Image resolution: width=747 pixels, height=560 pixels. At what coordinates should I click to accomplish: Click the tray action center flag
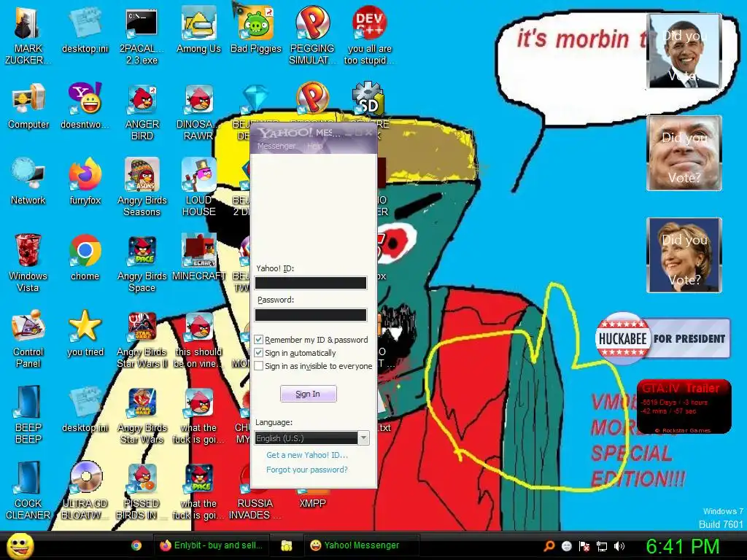click(x=584, y=546)
